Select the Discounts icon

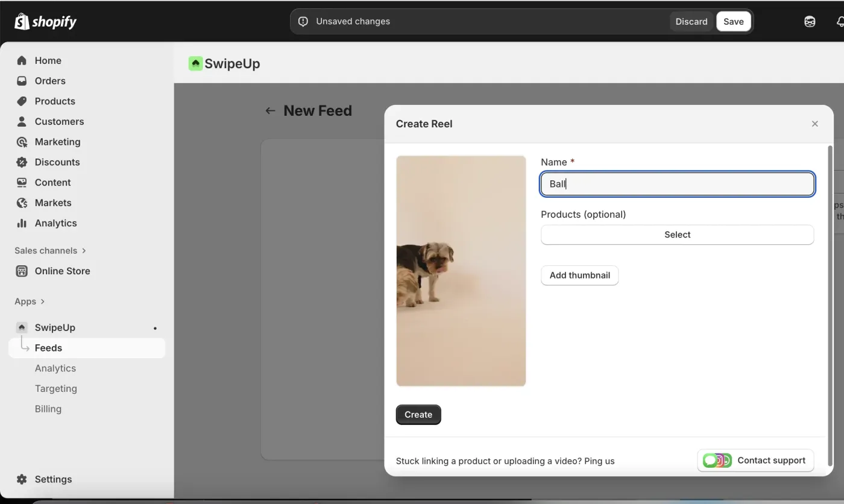22,162
